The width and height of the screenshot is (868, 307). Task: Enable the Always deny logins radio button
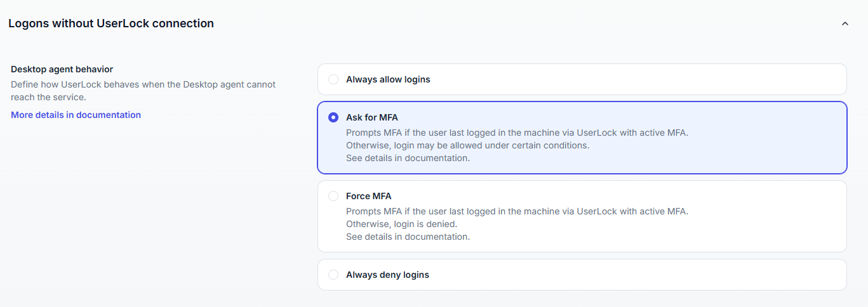(333, 275)
